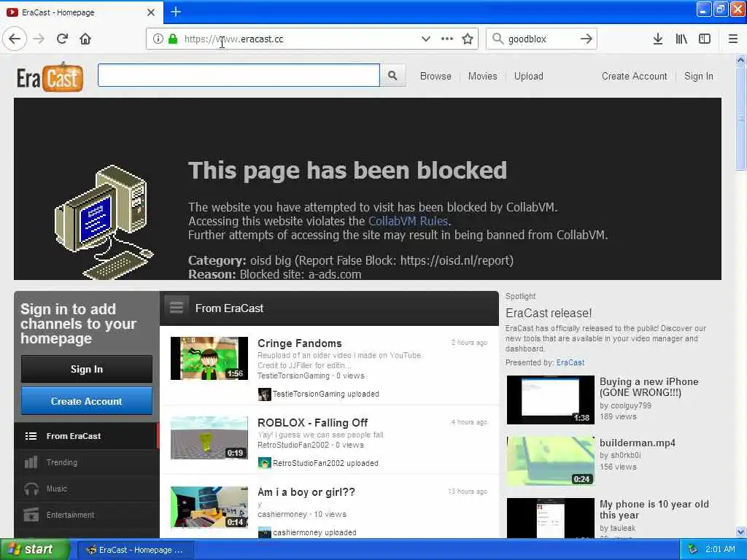The image size is (747, 560).
Task: Select From EraCast in the sidebar guide
Action: pos(86,436)
